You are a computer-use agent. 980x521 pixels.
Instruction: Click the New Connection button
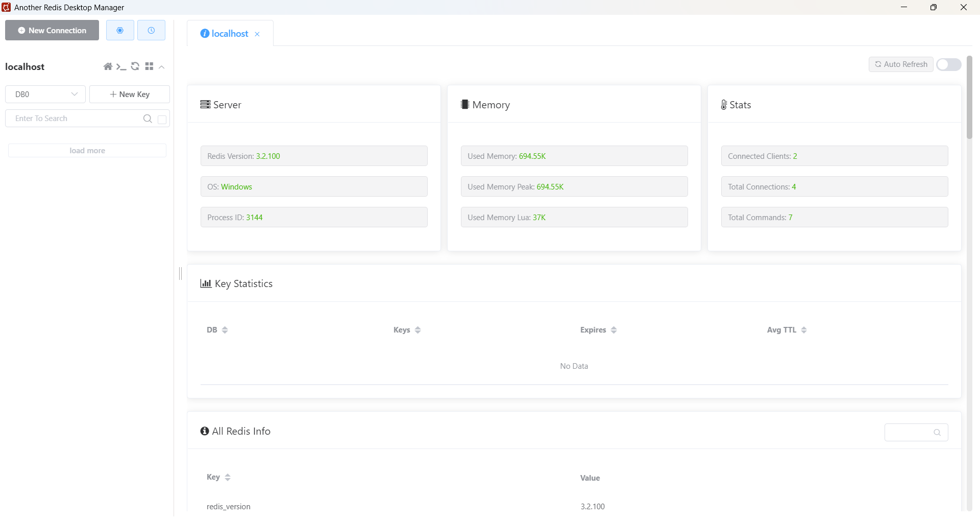(52, 31)
